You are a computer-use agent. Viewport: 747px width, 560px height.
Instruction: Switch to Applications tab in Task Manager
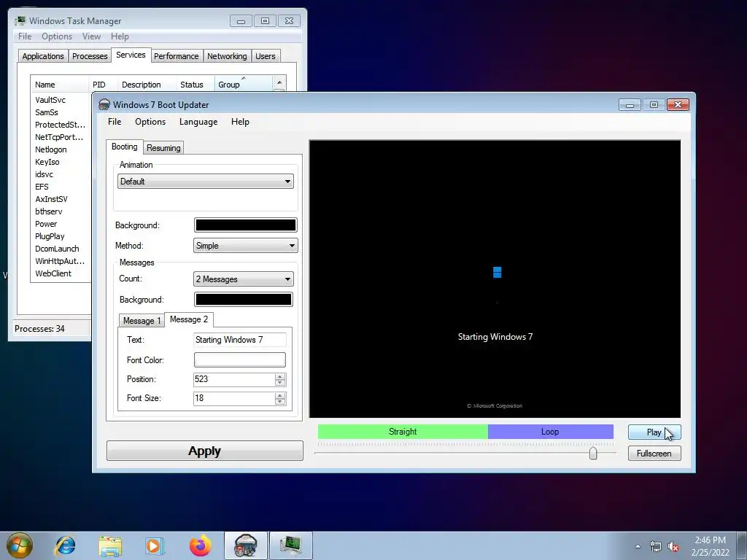tap(43, 56)
